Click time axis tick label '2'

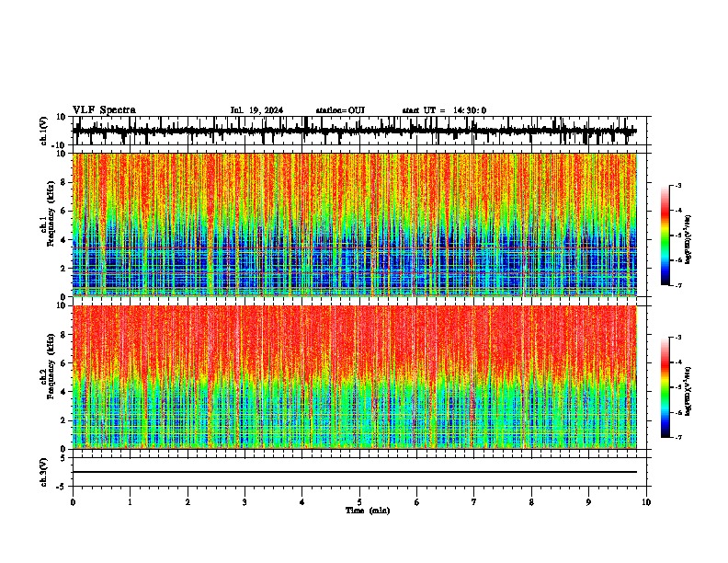click(x=188, y=502)
